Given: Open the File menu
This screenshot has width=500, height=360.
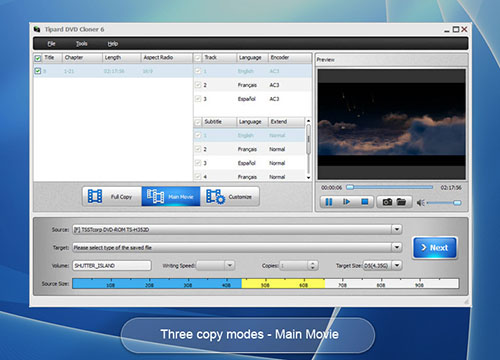Looking at the screenshot, I should point(51,44).
